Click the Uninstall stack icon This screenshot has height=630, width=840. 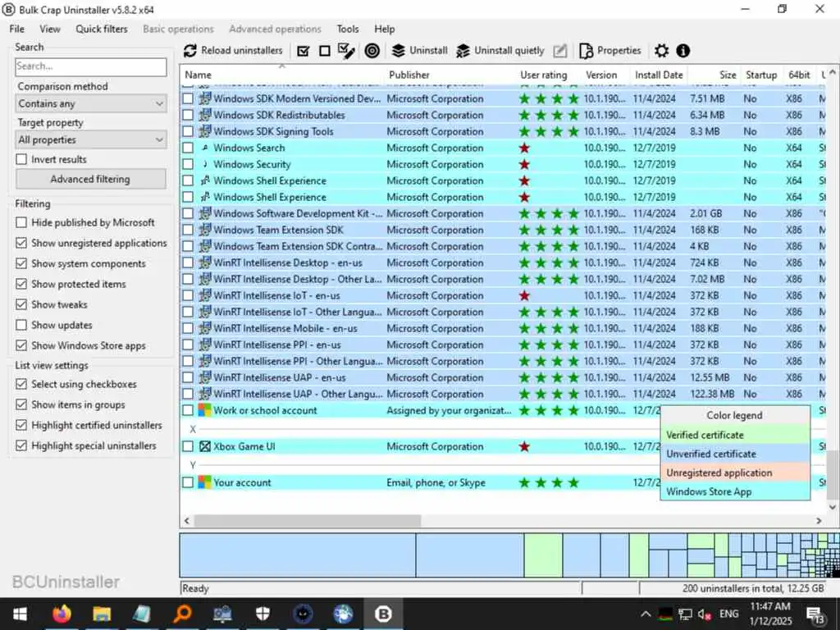click(398, 51)
